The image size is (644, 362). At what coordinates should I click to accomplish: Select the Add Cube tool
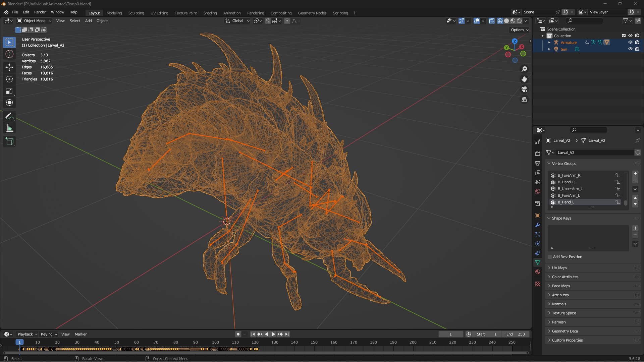9,141
